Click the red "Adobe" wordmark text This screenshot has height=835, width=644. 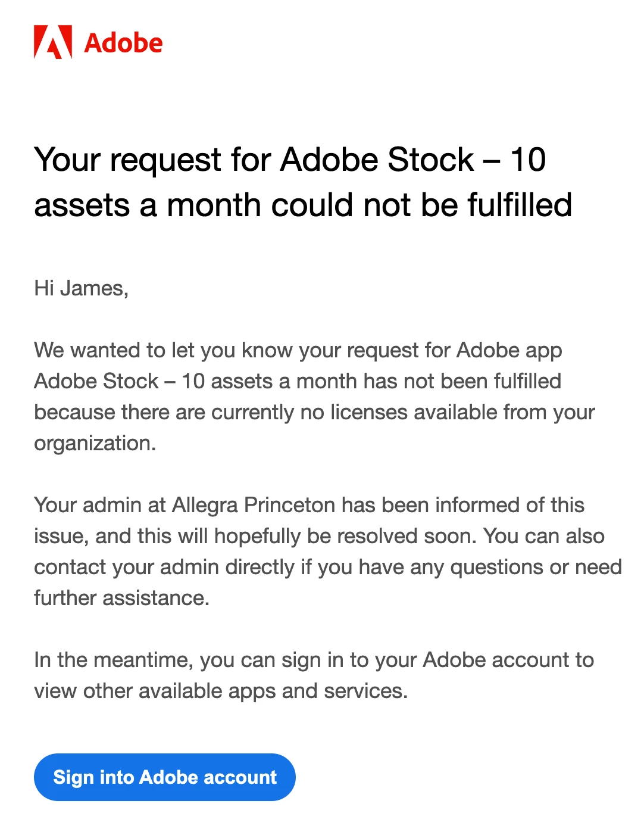[123, 43]
